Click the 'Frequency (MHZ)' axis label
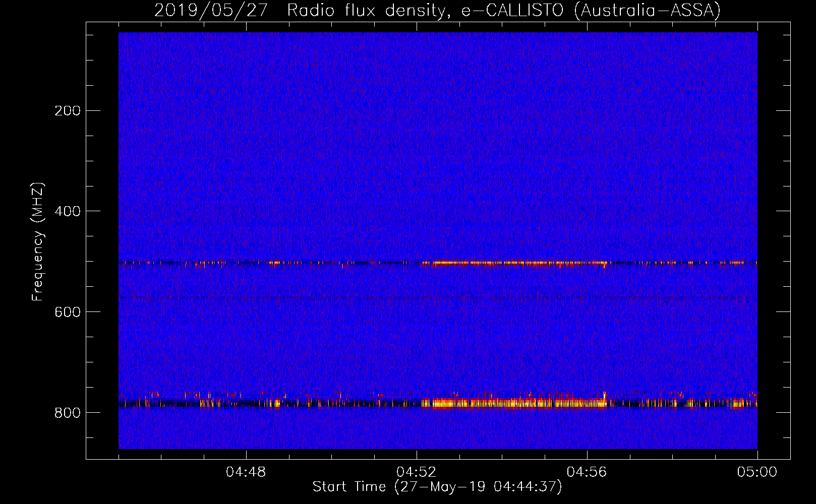Image resolution: width=816 pixels, height=504 pixels. click(x=38, y=242)
